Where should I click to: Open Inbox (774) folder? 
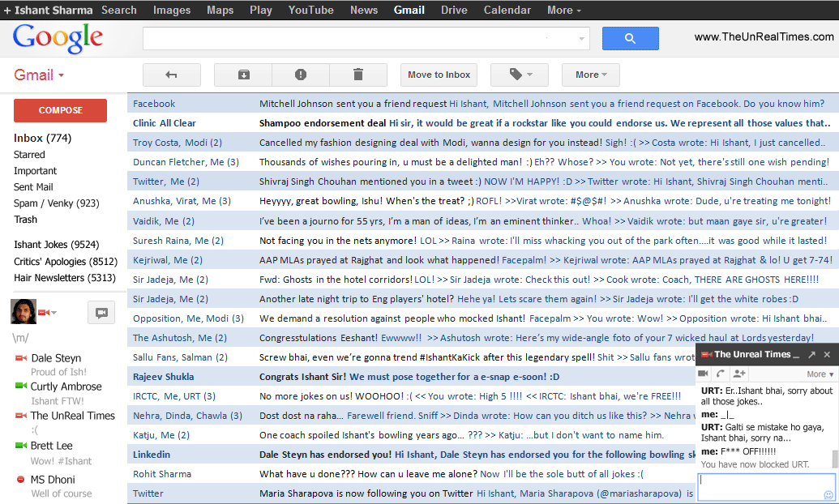(42, 138)
